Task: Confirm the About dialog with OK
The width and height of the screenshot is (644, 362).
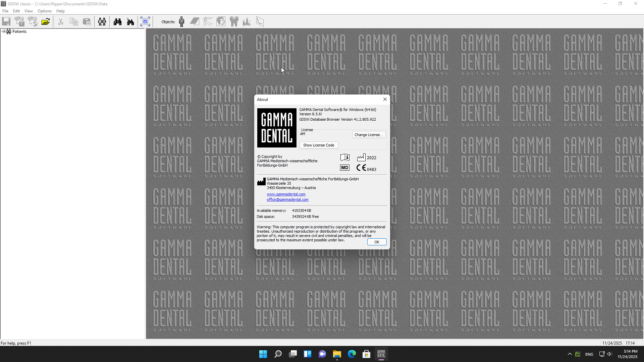Action: click(x=377, y=242)
